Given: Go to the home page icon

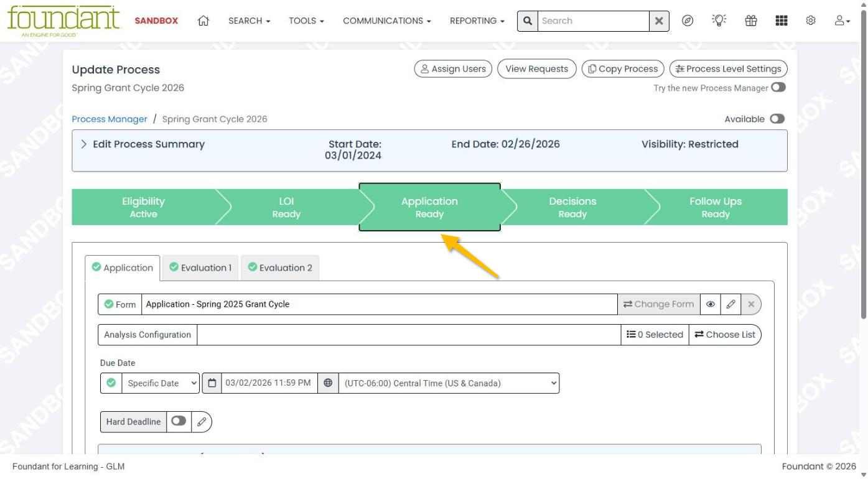Looking at the screenshot, I should (203, 21).
